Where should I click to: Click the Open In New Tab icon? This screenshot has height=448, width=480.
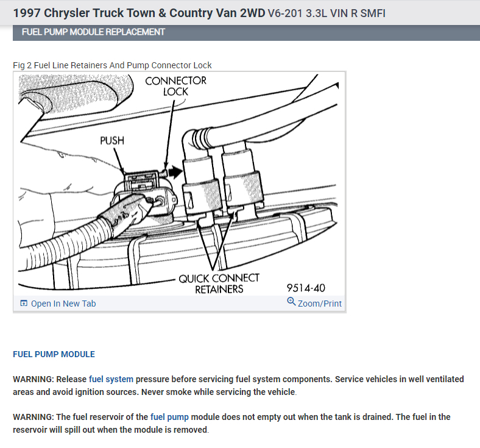point(24,303)
